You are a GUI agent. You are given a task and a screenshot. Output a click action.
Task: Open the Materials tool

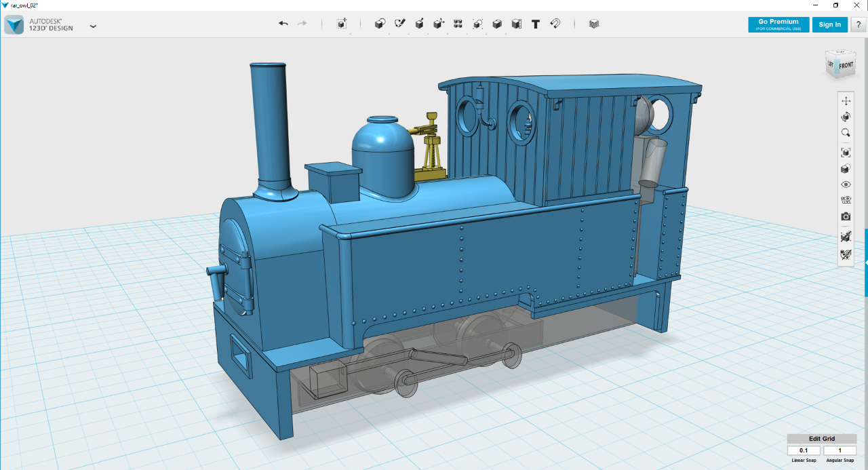pyautogui.click(x=594, y=24)
